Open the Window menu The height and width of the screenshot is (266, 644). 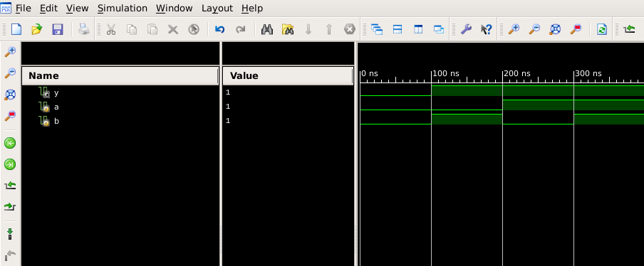click(174, 9)
